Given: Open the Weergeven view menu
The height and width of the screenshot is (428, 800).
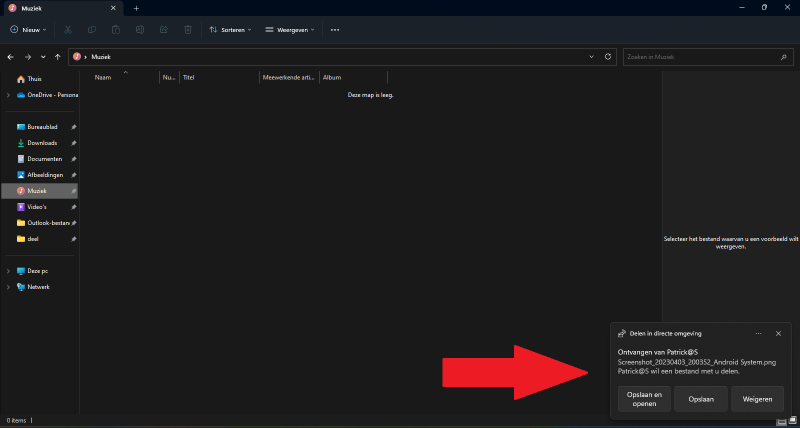Looking at the screenshot, I should coord(290,30).
